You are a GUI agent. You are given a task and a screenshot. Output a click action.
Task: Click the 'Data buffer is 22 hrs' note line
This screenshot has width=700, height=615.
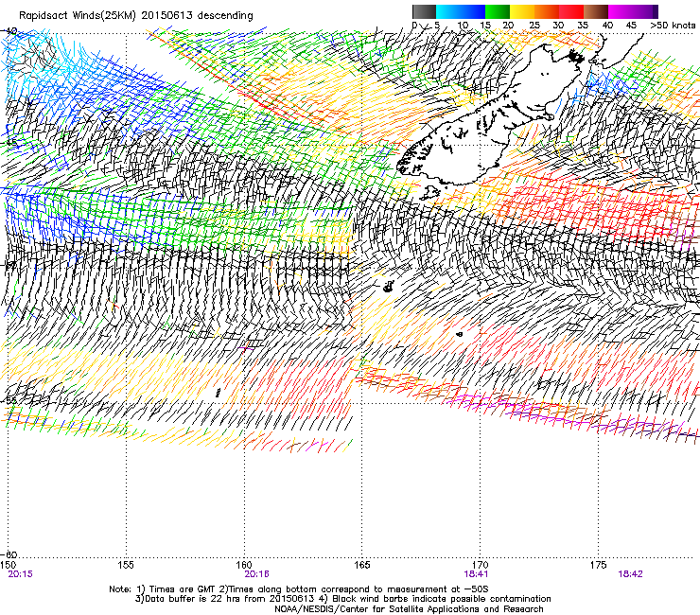[342, 599]
